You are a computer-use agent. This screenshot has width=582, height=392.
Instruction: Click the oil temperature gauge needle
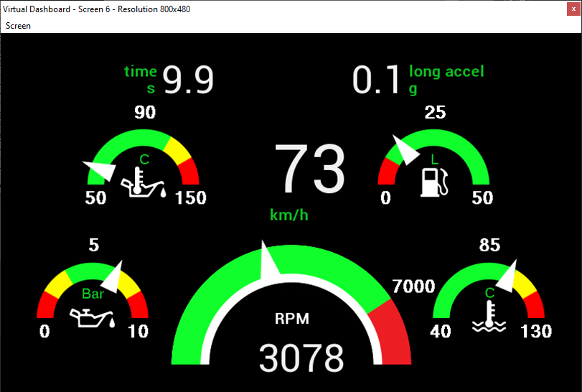(100, 170)
